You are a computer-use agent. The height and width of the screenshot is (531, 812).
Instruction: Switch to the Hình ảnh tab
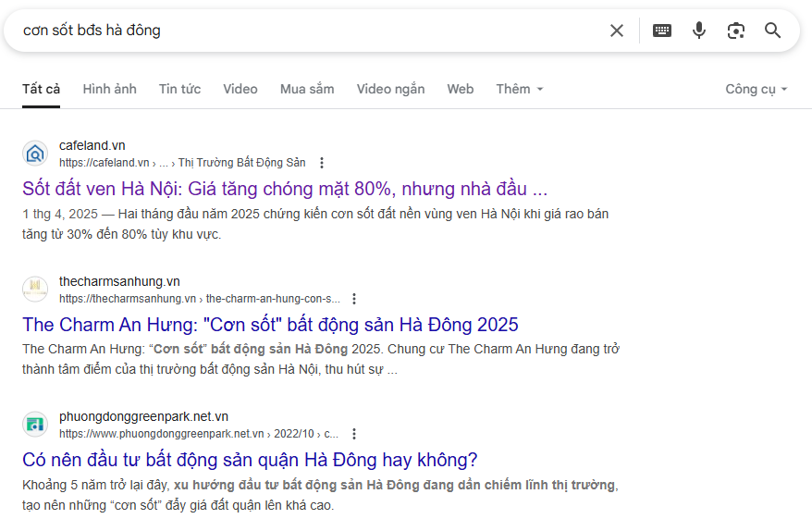[x=109, y=89]
